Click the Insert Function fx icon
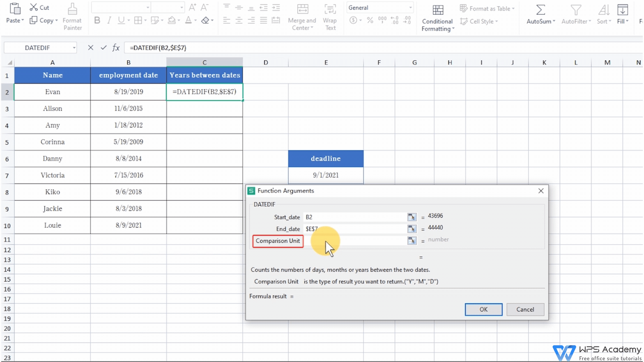 (x=116, y=48)
